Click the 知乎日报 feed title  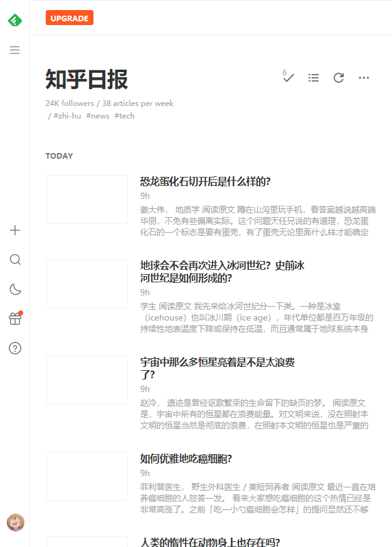click(87, 80)
